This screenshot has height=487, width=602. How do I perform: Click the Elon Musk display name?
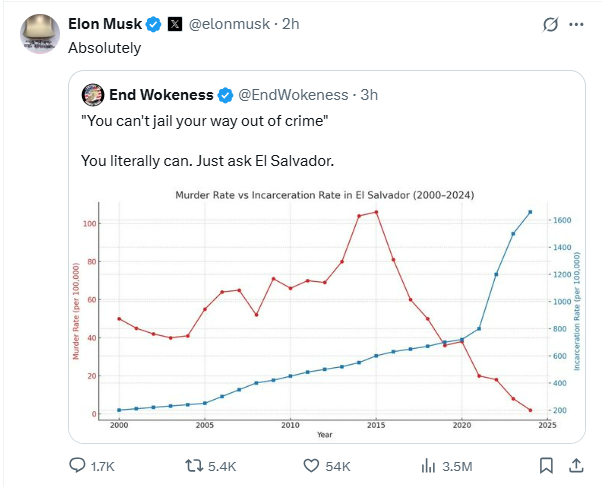tap(105, 24)
